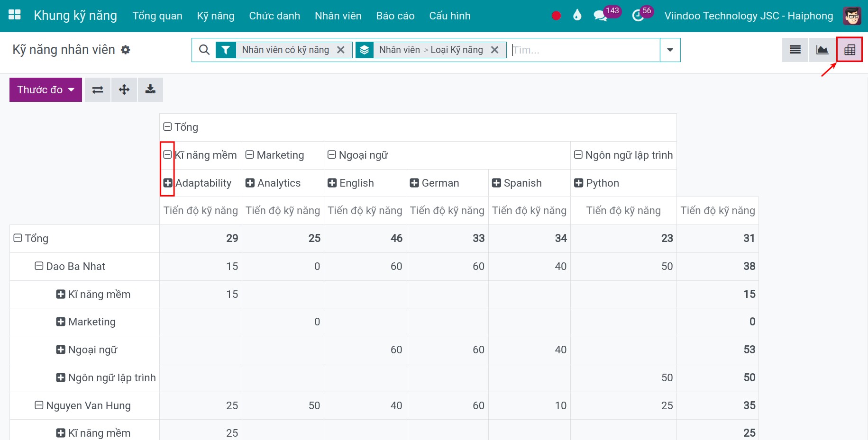Click the Tìm... search input field

click(585, 50)
